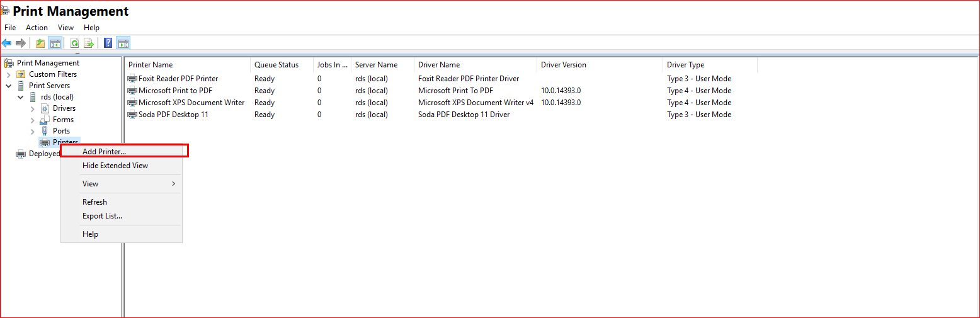This screenshot has height=318, width=980.
Task: Open the View menu in the menu bar
Action: (66, 28)
